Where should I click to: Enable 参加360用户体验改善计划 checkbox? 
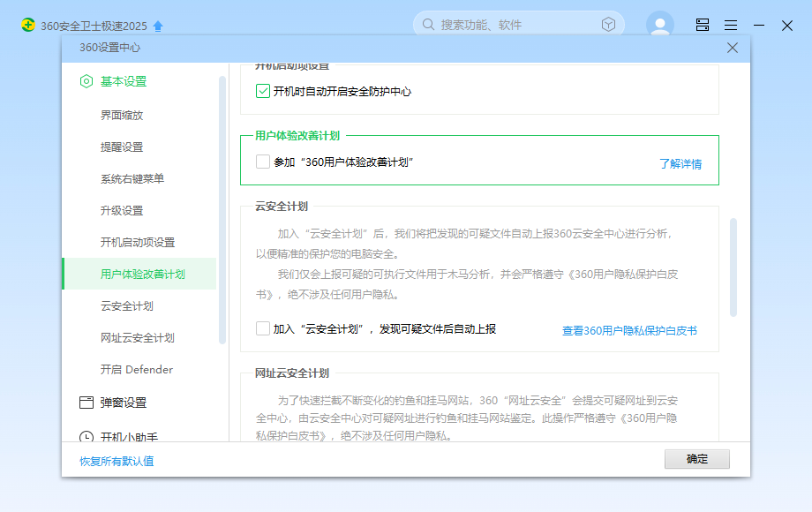tap(263, 162)
